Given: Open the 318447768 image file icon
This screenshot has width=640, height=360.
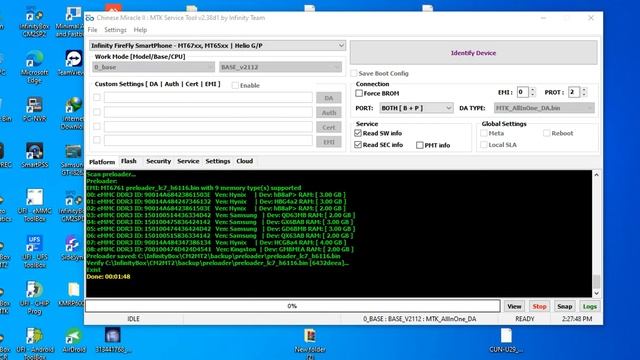Looking at the screenshot, I should (113, 340).
